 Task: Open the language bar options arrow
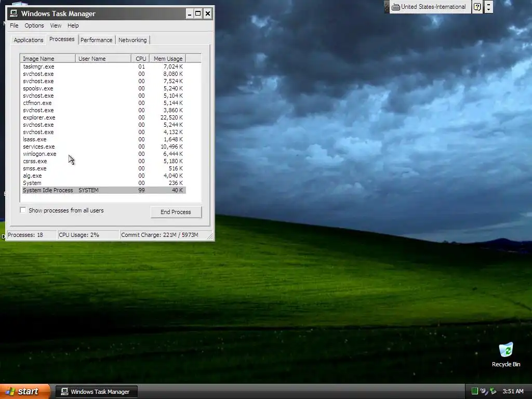[x=488, y=7]
